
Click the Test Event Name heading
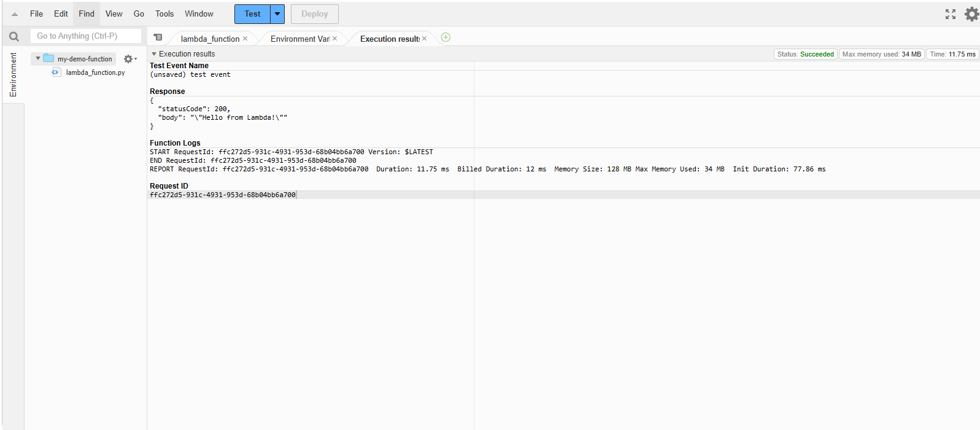179,66
